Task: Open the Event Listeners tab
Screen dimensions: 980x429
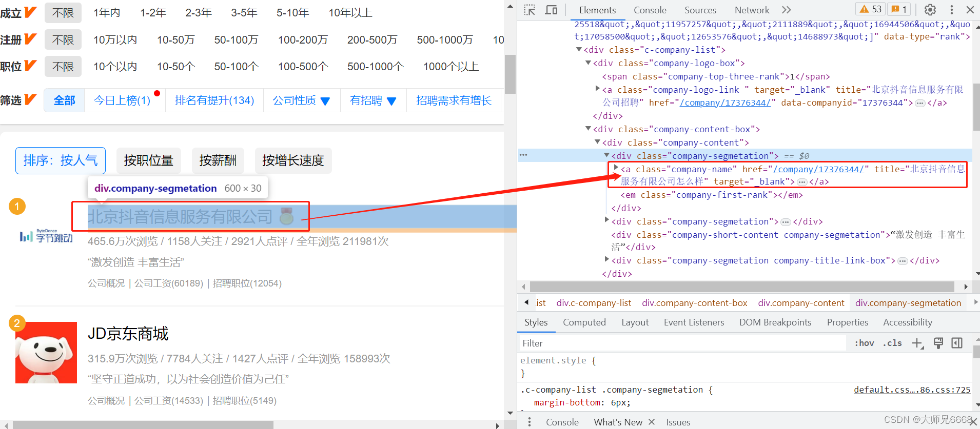Action: click(x=694, y=322)
